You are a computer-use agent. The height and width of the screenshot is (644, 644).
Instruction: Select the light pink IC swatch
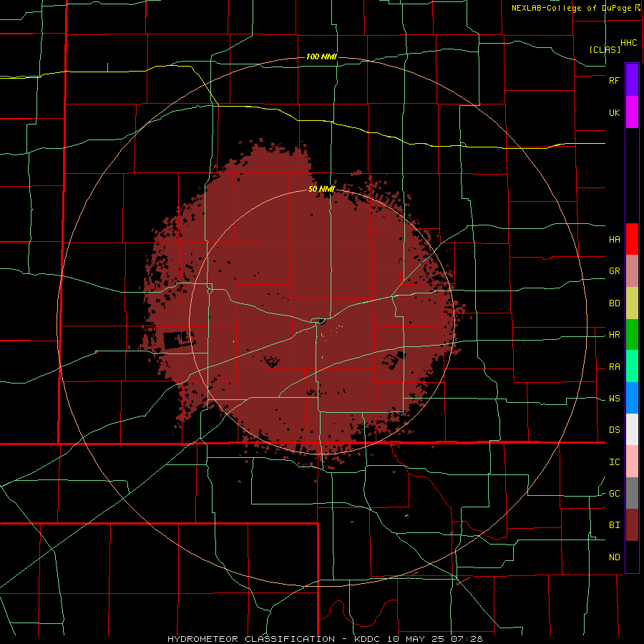coord(632,462)
